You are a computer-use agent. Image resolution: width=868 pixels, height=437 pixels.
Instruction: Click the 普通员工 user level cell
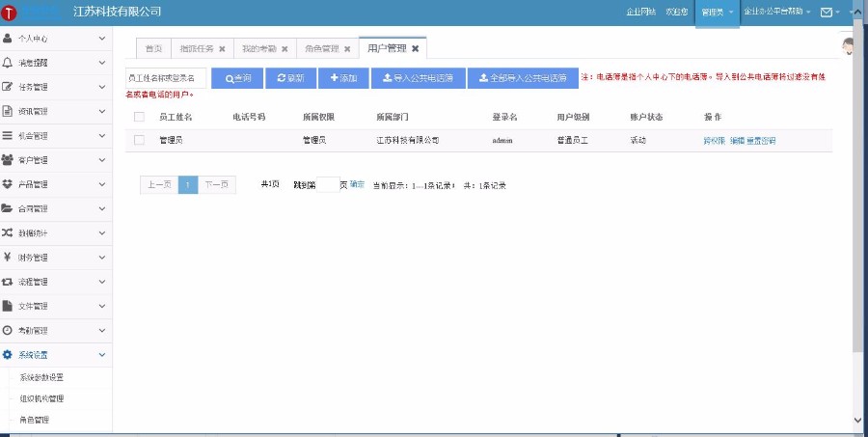click(572, 141)
